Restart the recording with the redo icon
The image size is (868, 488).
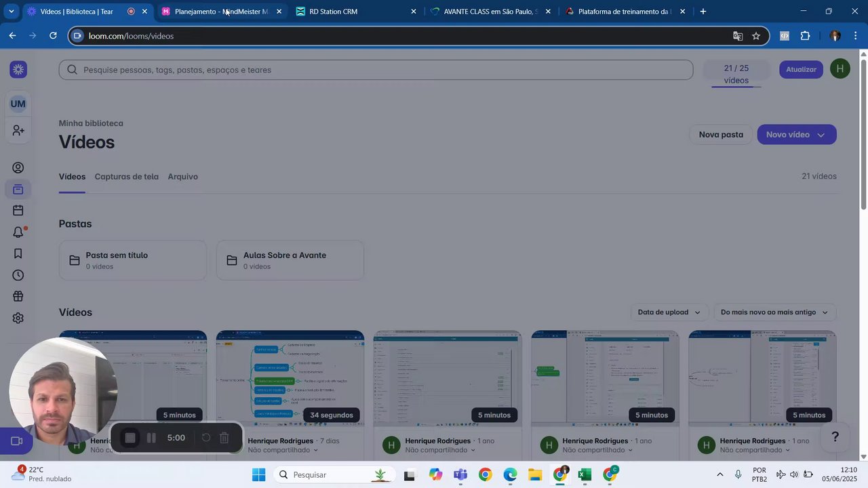206,438
